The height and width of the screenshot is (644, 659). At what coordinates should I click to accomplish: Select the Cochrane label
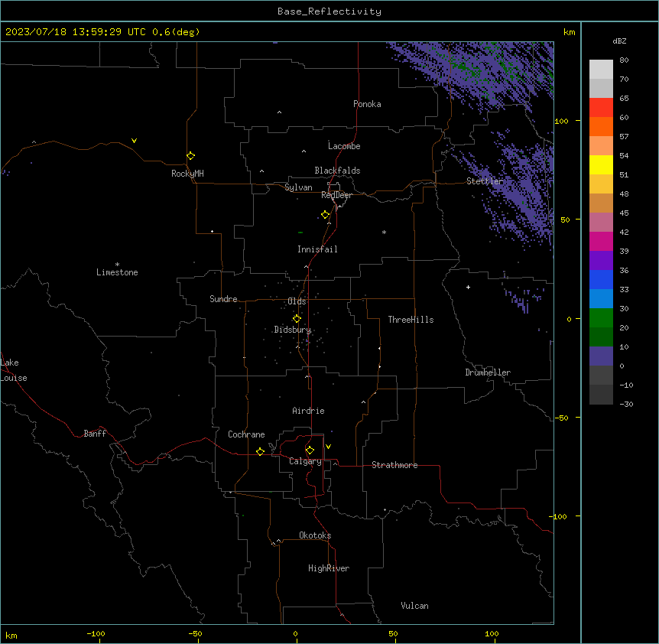[246, 434]
